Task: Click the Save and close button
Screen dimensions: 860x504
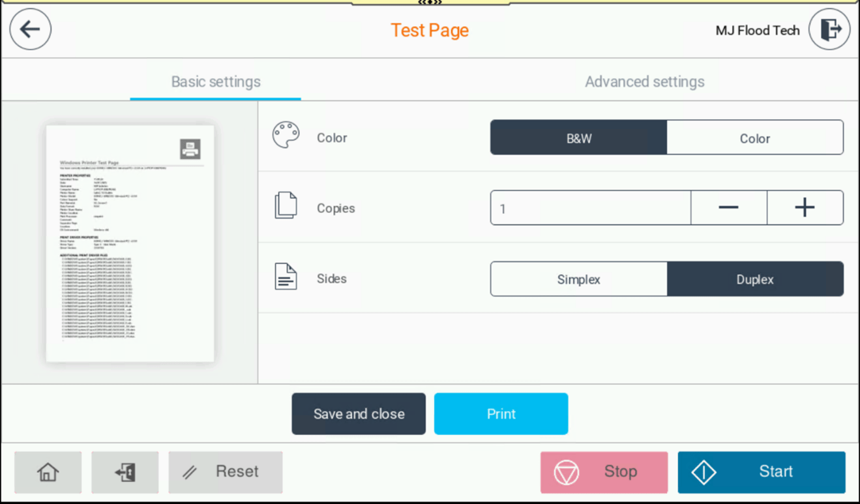Action: coord(359,414)
